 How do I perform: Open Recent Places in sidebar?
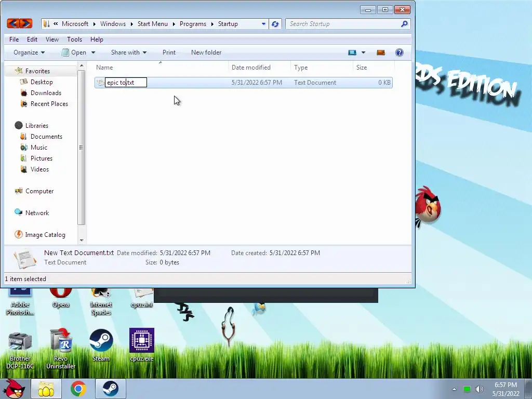[x=49, y=103]
